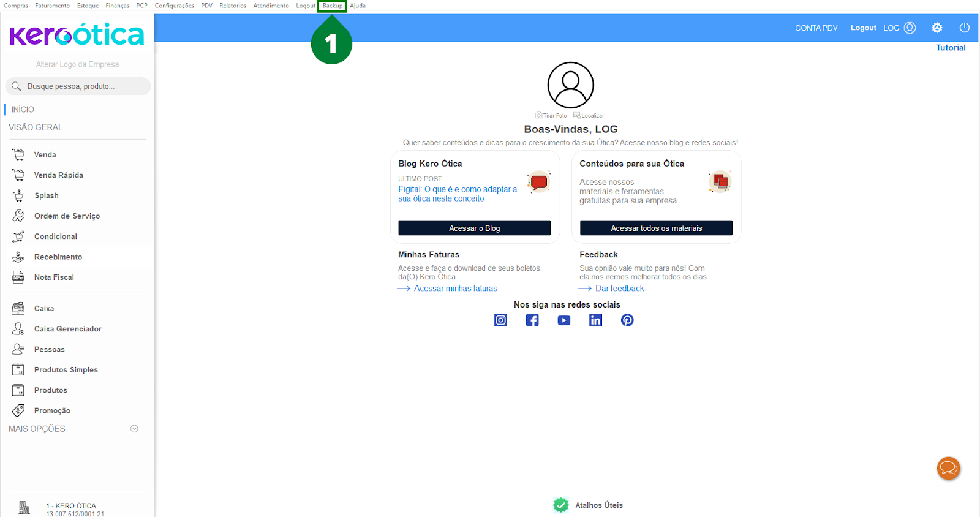This screenshot has height=517, width=980.
Task: Open the orange chat support bubble
Action: point(948,469)
